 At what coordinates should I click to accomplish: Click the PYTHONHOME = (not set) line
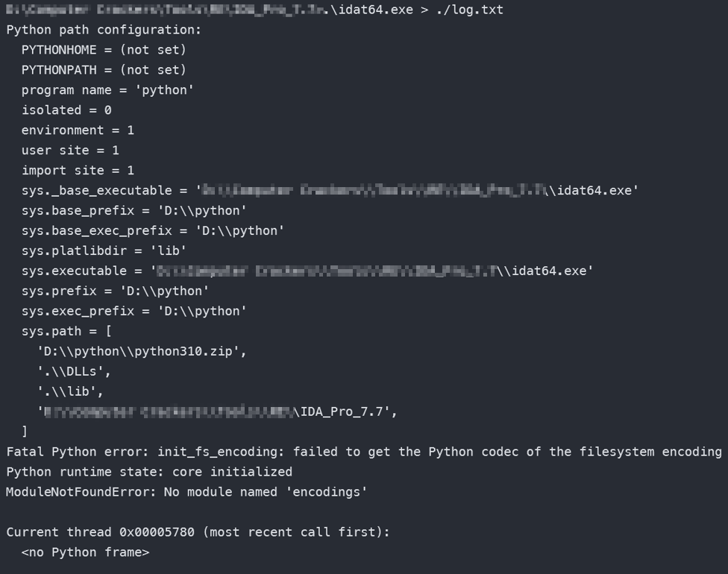pyautogui.click(x=104, y=50)
